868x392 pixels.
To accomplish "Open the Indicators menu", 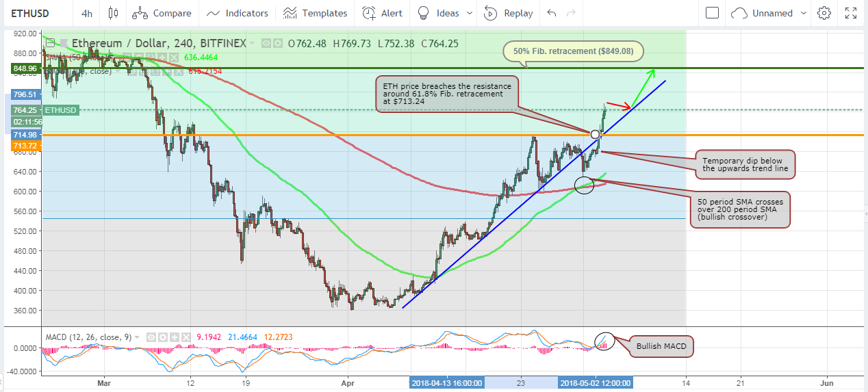I will click(x=237, y=13).
